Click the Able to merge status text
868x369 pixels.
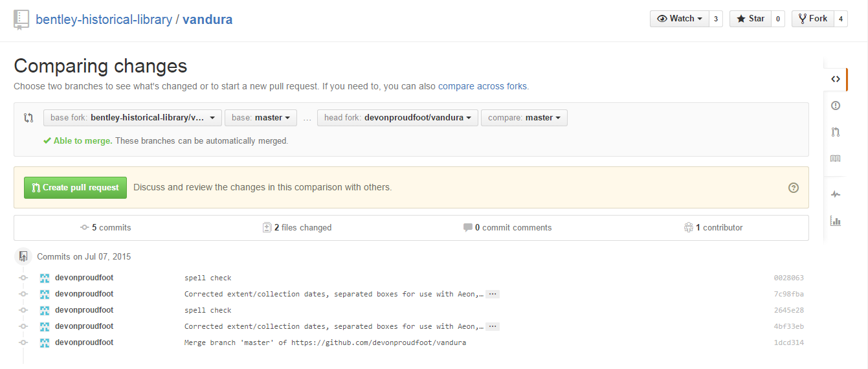click(83, 140)
